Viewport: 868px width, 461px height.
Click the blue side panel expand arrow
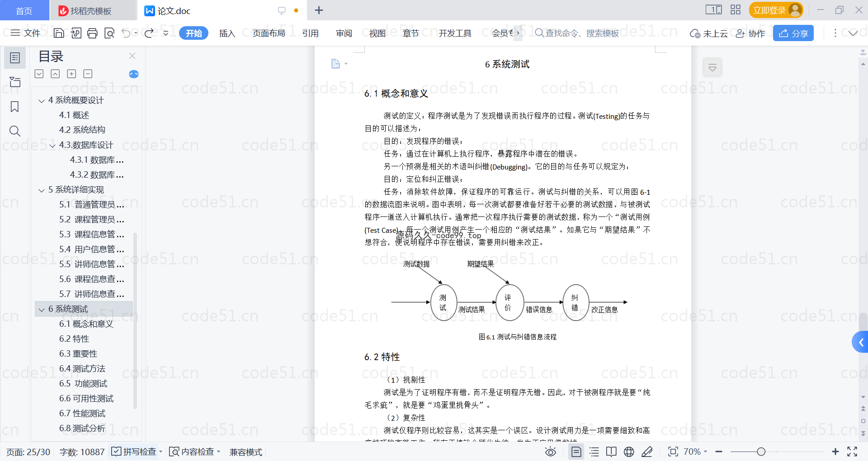[x=861, y=342]
